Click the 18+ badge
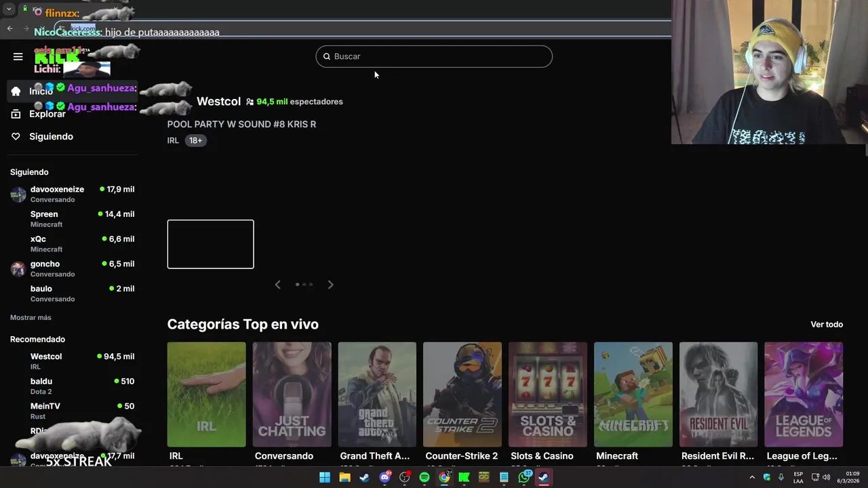This screenshot has height=488, width=868. click(195, 140)
